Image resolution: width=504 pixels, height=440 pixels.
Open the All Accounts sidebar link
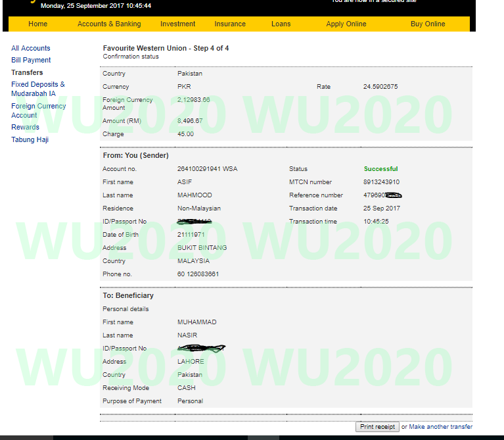pos(31,48)
